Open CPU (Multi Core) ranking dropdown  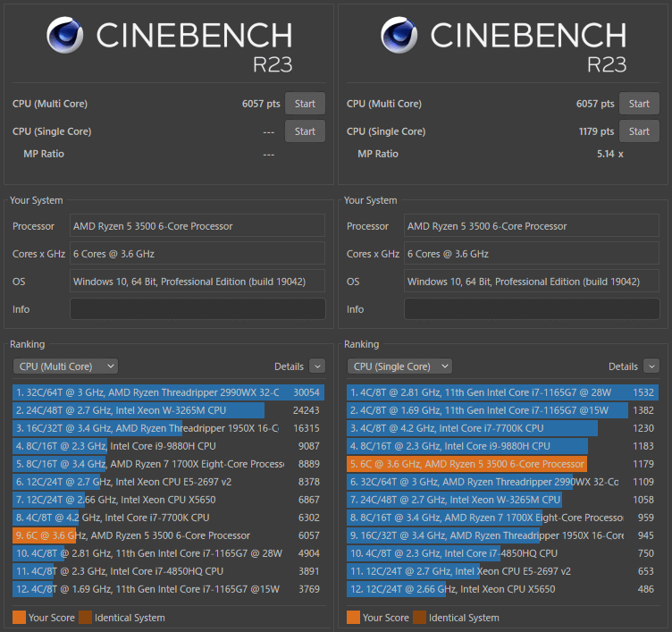pos(65,367)
